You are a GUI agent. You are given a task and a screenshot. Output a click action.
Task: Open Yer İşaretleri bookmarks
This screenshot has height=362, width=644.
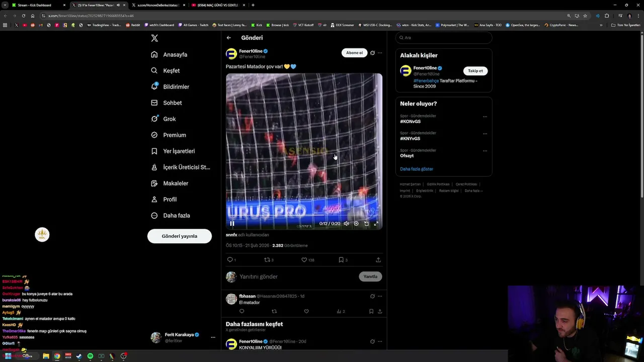(173, 151)
